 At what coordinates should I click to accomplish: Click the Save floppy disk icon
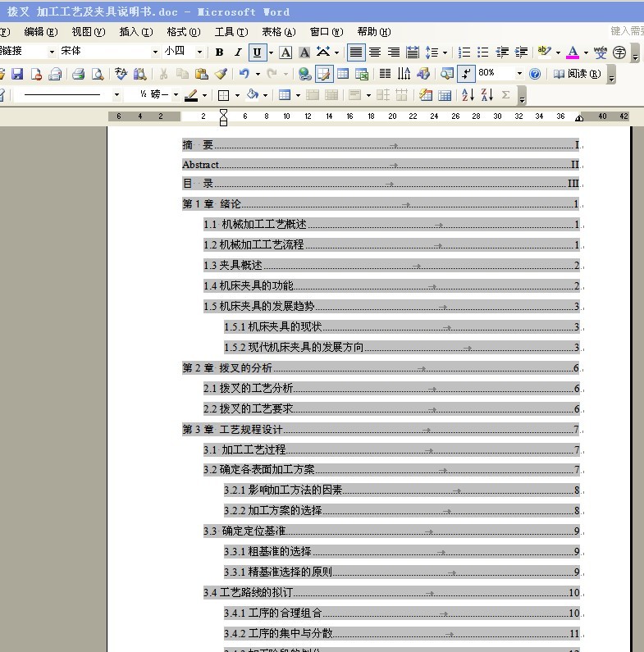tap(17, 75)
